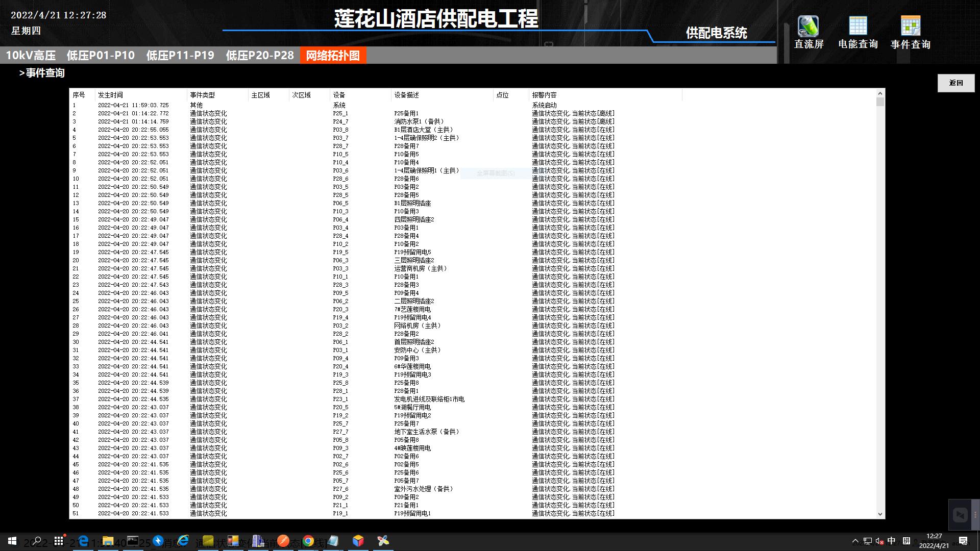
Task: Select event row 3 for P24_7
Action: coord(340,121)
